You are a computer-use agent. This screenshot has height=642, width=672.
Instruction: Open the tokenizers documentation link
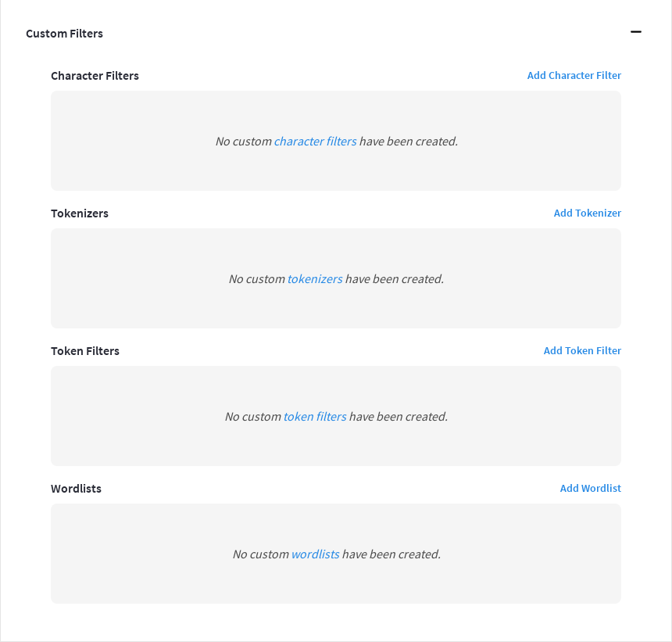pyautogui.click(x=315, y=278)
